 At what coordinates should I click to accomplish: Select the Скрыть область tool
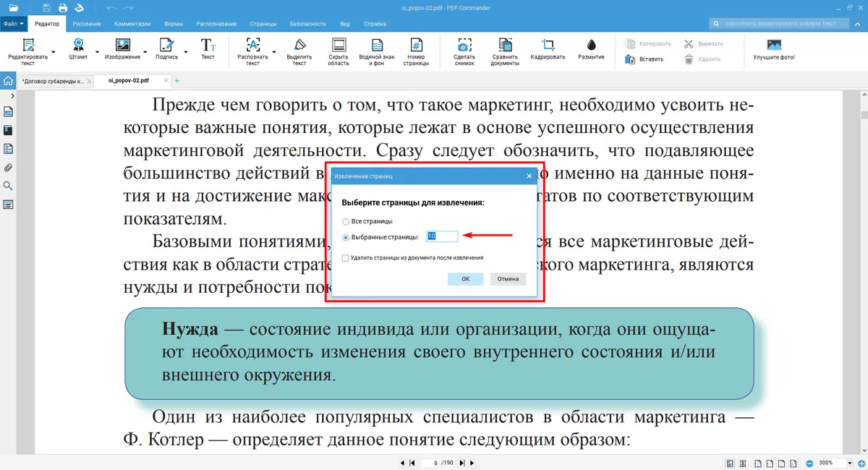click(338, 45)
